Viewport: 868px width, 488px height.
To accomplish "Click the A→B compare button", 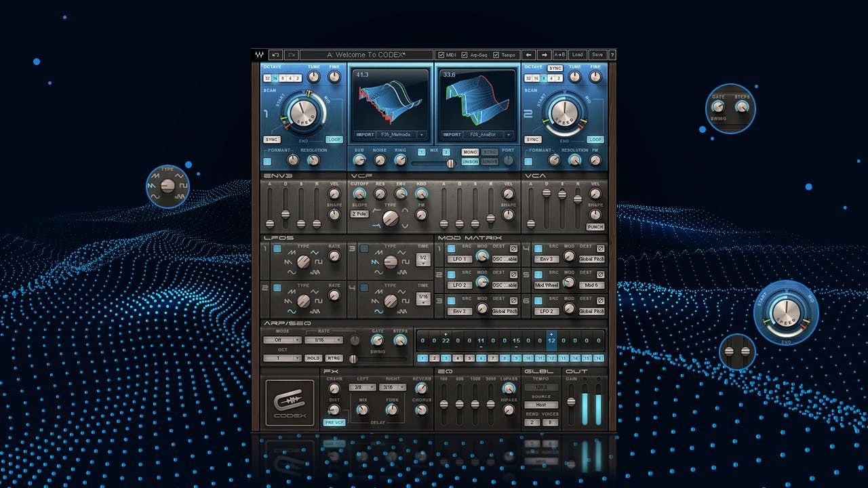I will (x=560, y=55).
